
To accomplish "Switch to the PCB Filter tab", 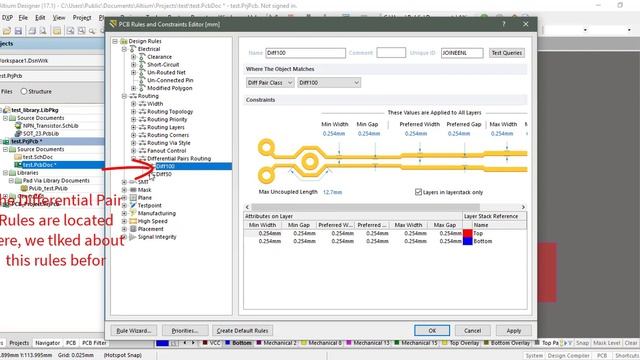I will point(94,343).
